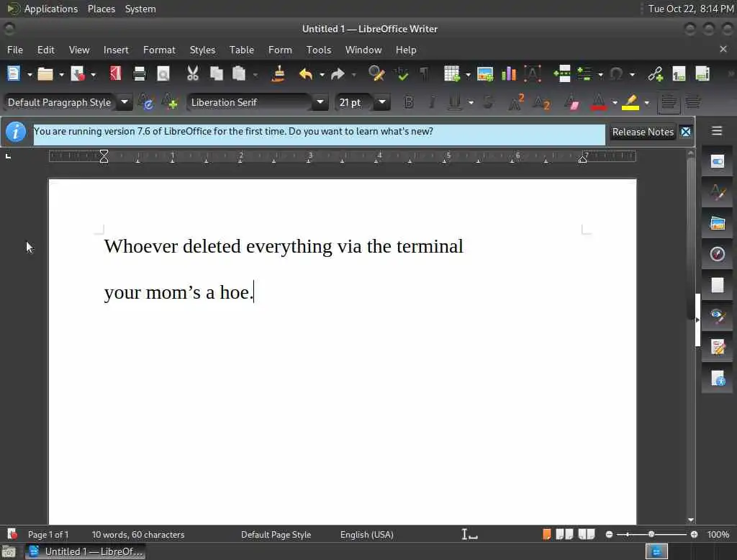Open the File menu
This screenshot has height=560, width=737.
pyautogui.click(x=15, y=50)
